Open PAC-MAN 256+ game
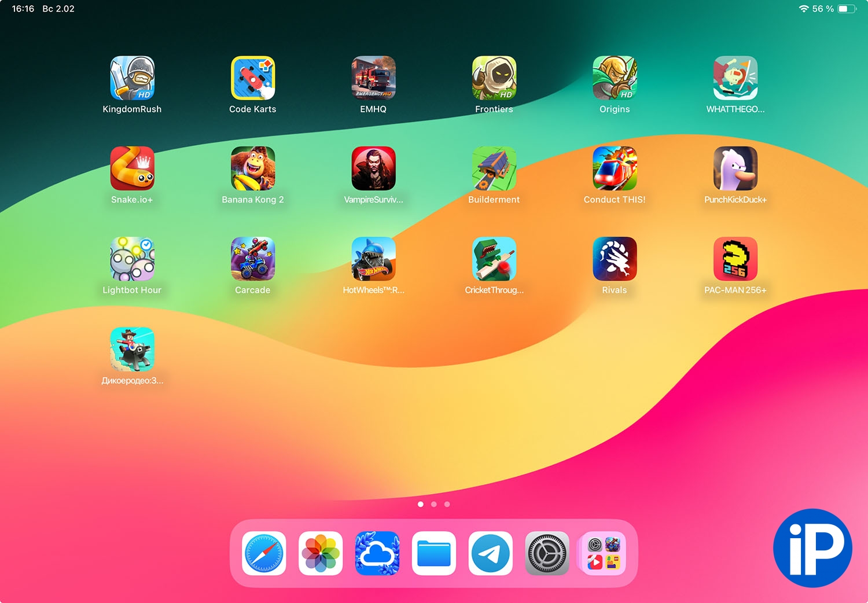 (735, 259)
